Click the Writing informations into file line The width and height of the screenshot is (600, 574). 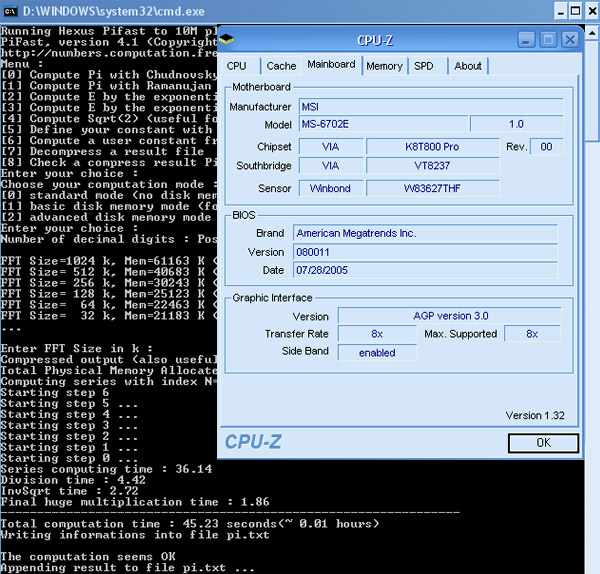(x=135, y=535)
